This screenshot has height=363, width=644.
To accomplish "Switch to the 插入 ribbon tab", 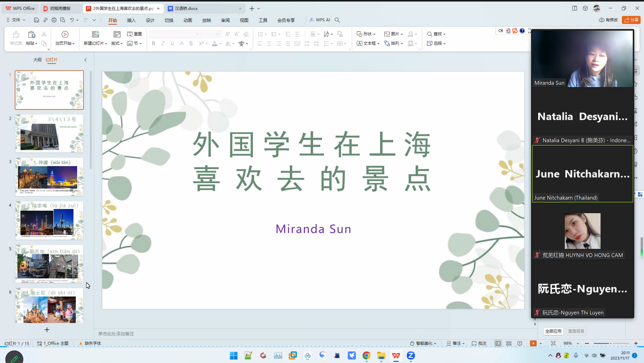I will point(131,20).
